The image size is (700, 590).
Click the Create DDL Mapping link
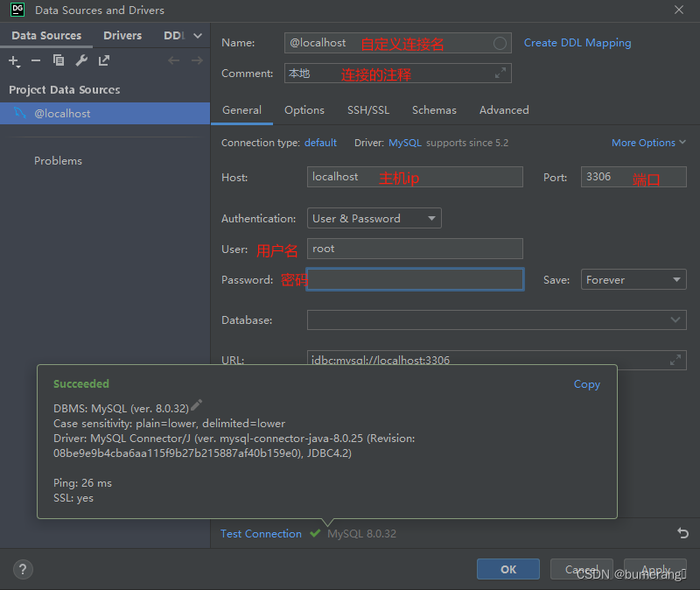[x=577, y=42]
